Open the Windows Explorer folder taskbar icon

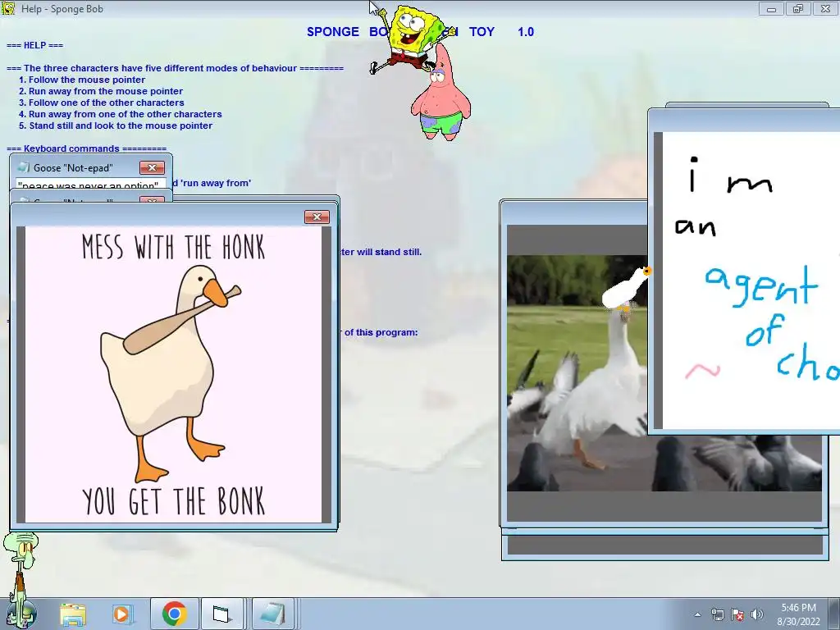point(73,614)
